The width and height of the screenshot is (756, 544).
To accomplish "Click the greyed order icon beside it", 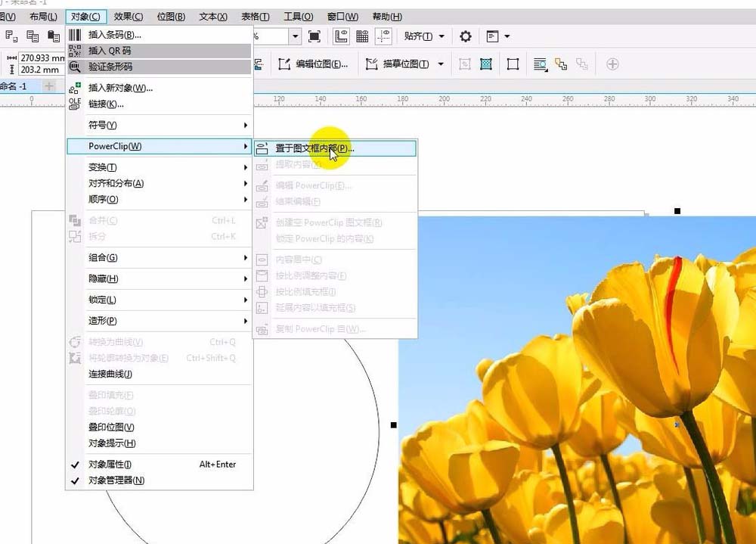I will [582, 64].
